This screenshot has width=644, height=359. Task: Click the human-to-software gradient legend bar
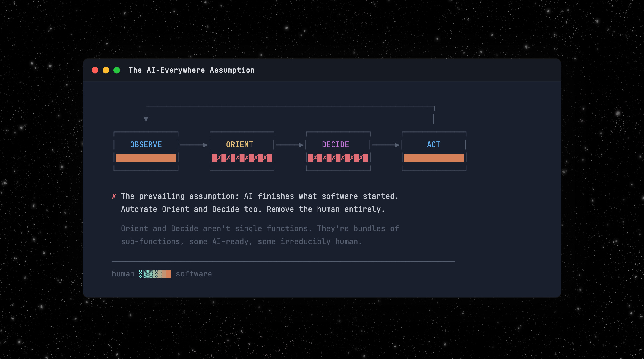(155, 274)
